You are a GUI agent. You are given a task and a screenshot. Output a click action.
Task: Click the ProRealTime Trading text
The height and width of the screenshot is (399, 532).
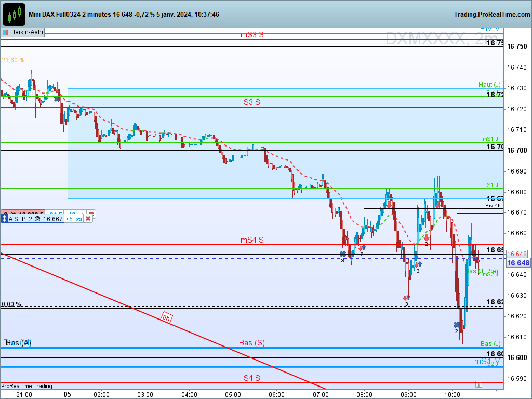tap(26, 386)
